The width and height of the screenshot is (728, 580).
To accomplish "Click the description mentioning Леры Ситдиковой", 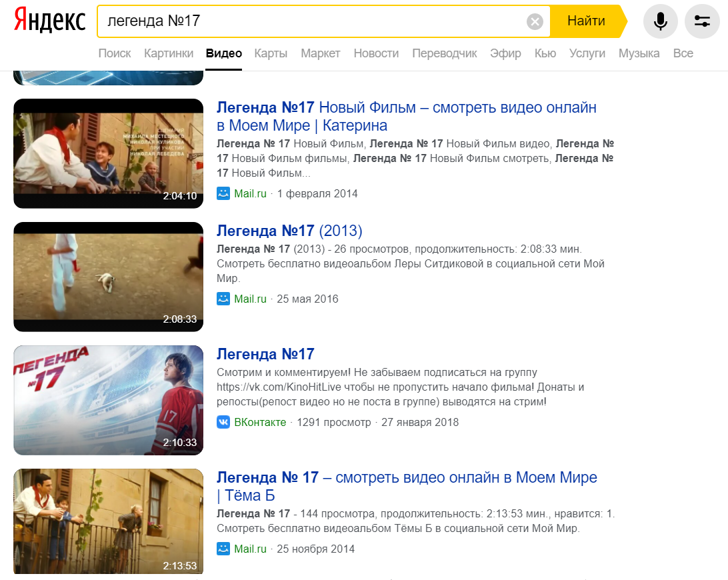I will 411,264.
